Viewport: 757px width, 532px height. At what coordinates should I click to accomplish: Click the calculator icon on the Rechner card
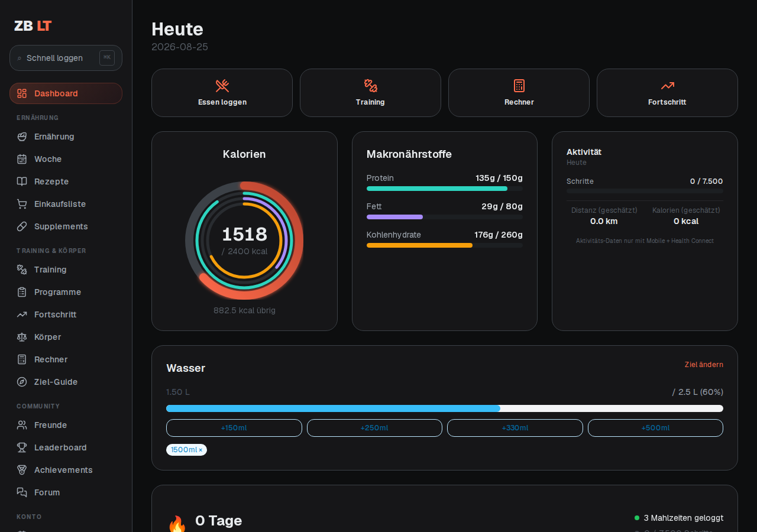click(519, 86)
